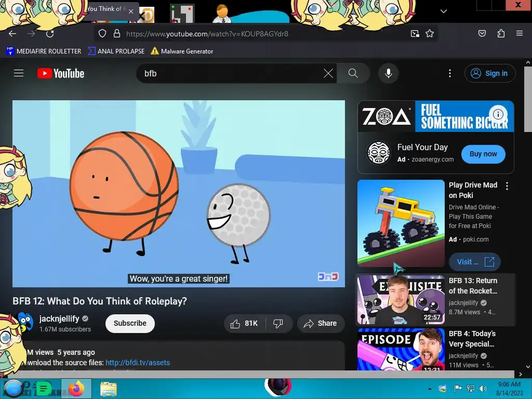532x399 pixels.
Task: Open the Pocket save icon
Action: 482,33
